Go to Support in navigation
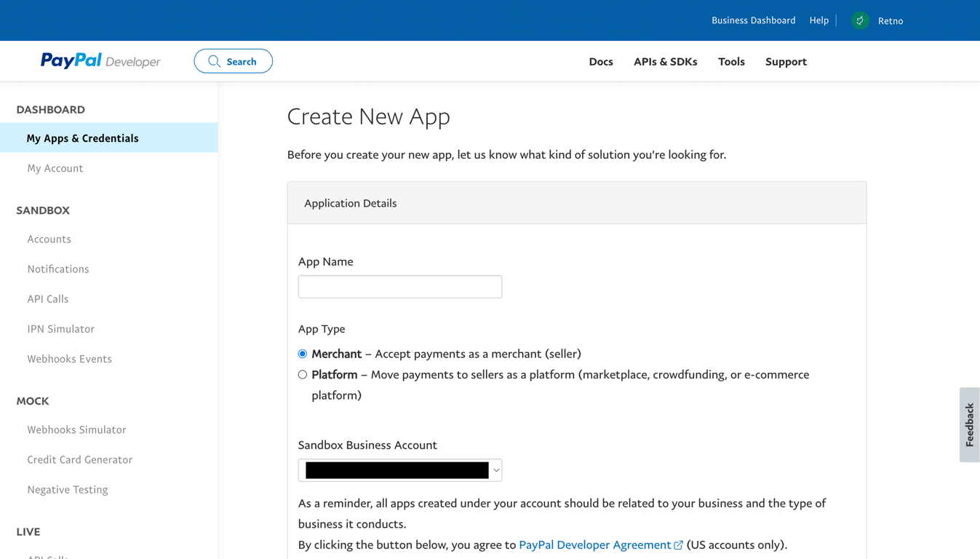 point(786,62)
